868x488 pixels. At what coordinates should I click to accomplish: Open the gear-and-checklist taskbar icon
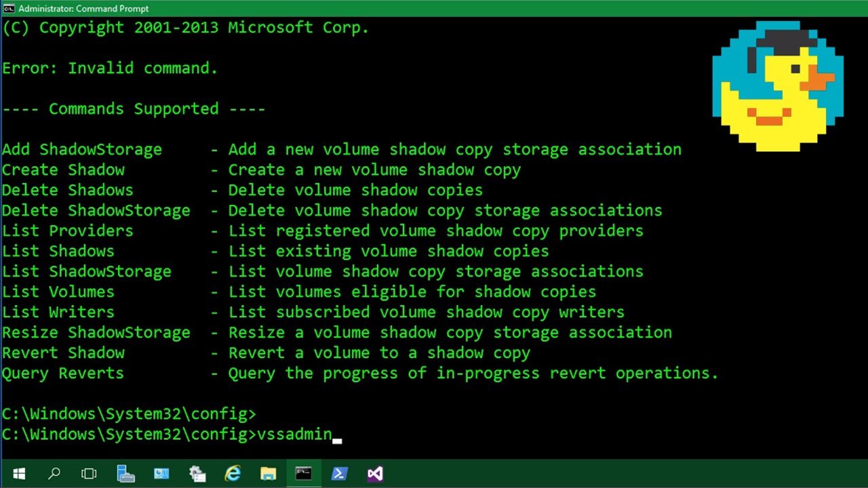[x=197, y=474]
